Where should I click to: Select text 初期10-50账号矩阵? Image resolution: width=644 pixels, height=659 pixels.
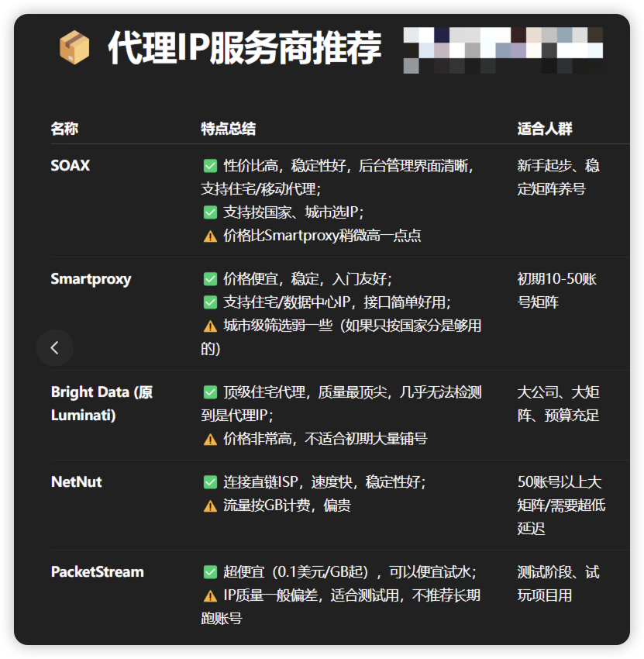click(x=557, y=291)
